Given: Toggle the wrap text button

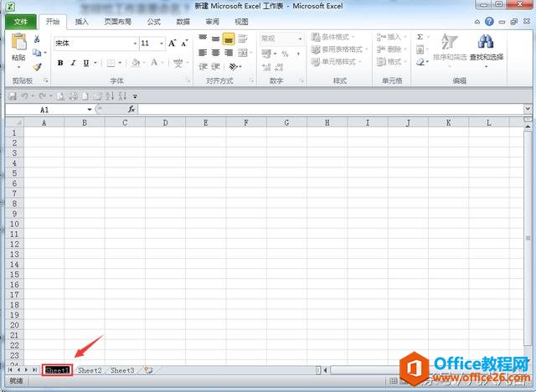Looking at the screenshot, I should pos(242,39).
